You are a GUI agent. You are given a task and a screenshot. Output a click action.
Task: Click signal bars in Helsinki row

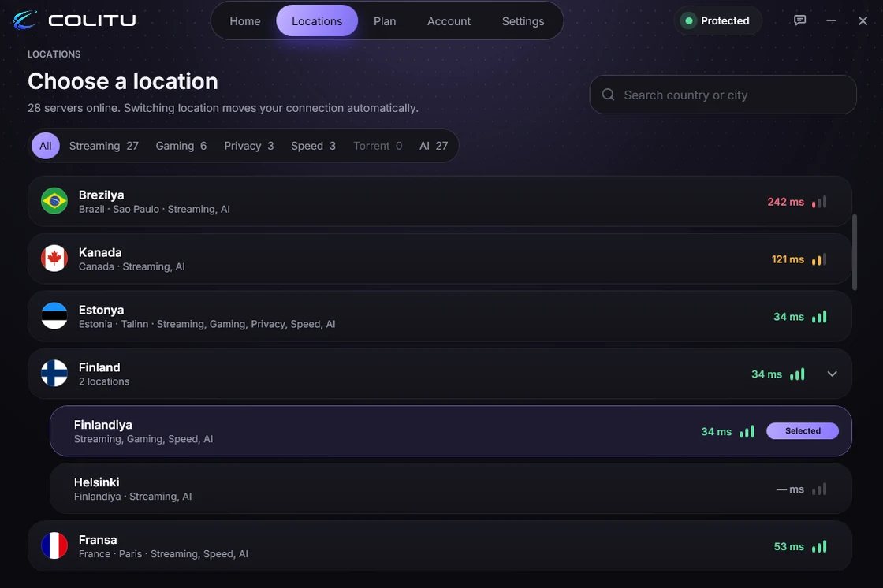(819, 489)
